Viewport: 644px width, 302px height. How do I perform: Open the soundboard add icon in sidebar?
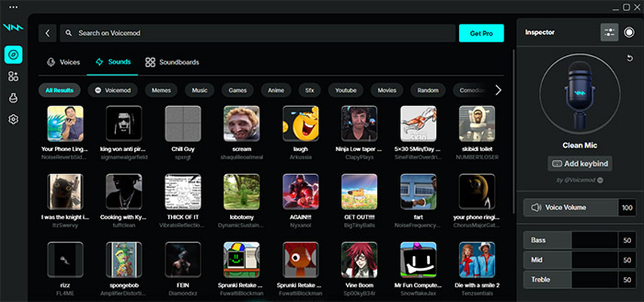(14, 76)
